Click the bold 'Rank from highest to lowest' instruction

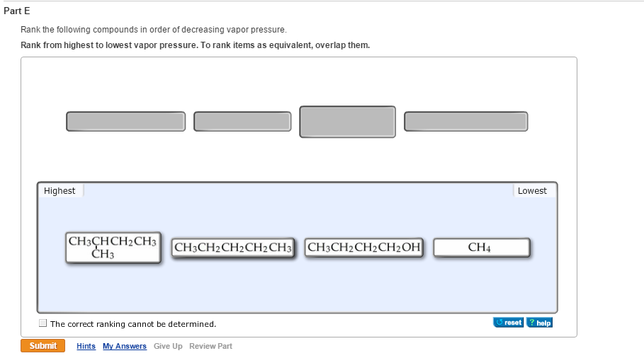195,45
